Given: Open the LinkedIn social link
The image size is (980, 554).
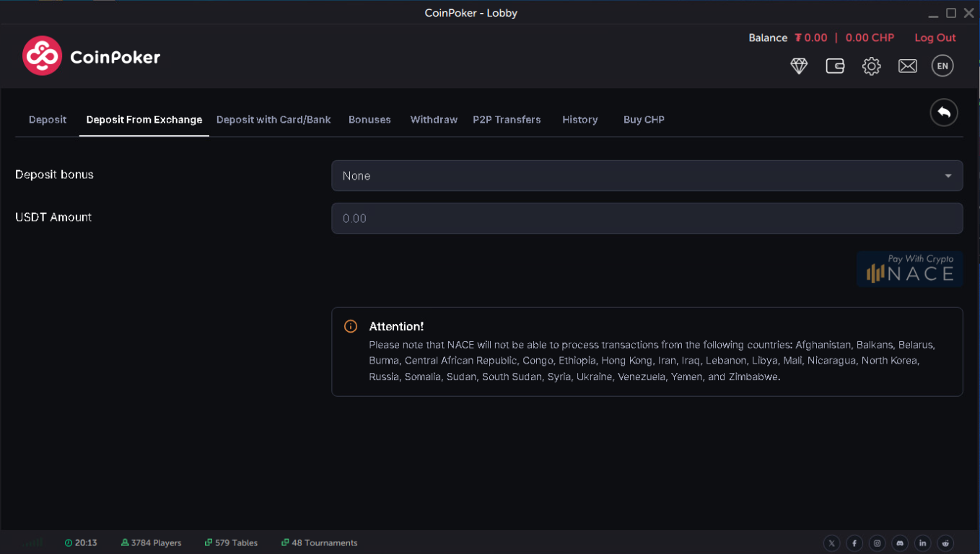Looking at the screenshot, I should (x=923, y=543).
